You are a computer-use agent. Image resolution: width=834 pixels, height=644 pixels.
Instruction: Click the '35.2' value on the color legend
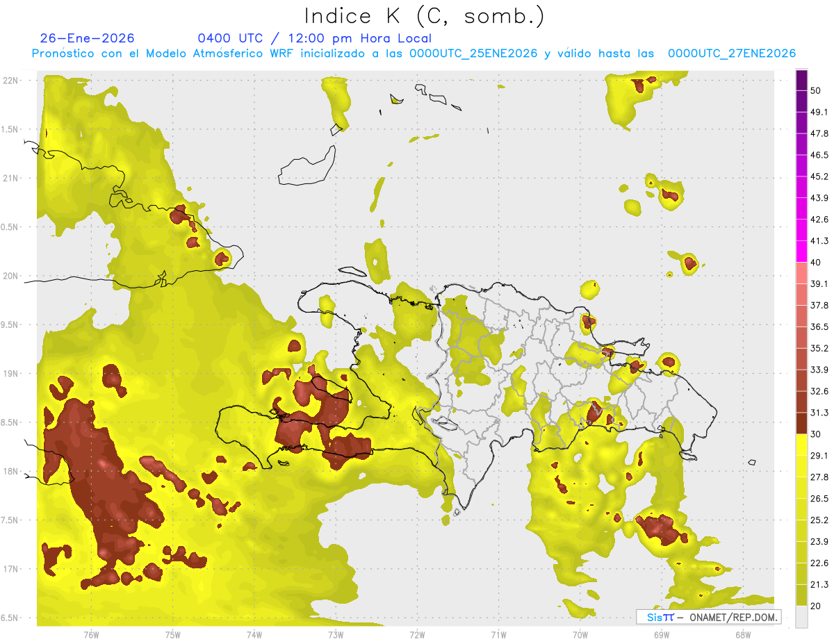point(819,348)
